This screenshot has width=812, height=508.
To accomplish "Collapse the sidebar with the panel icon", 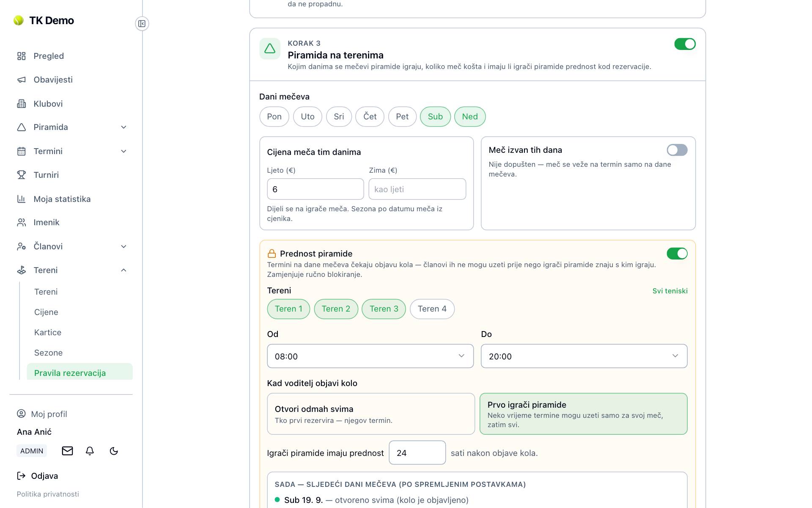I will coord(142,24).
